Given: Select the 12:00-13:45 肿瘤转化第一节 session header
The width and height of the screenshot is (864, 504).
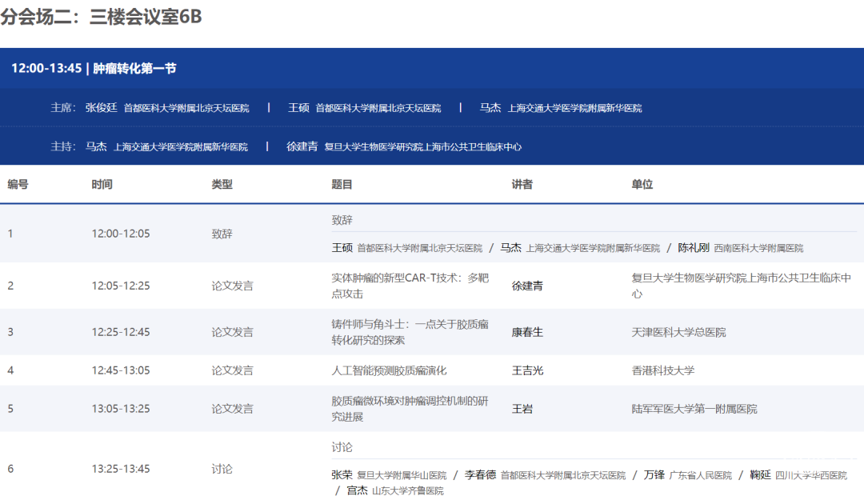Looking at the screenshot, I should tap(94, 68).
